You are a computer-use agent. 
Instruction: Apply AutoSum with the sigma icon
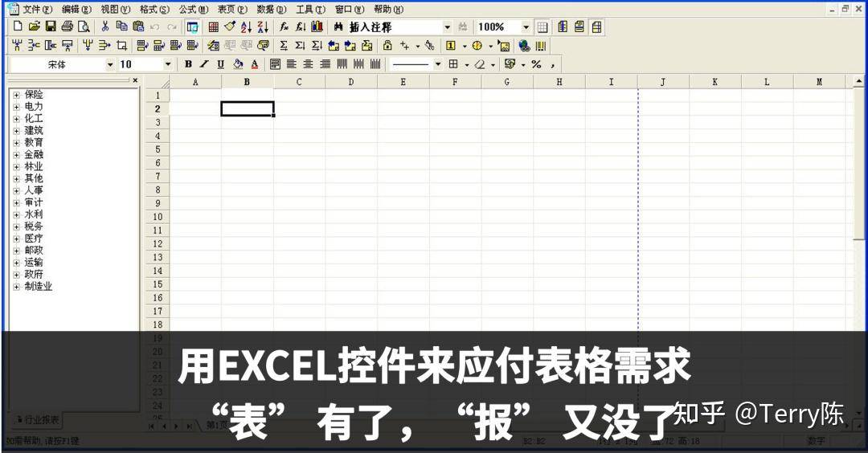284,45
